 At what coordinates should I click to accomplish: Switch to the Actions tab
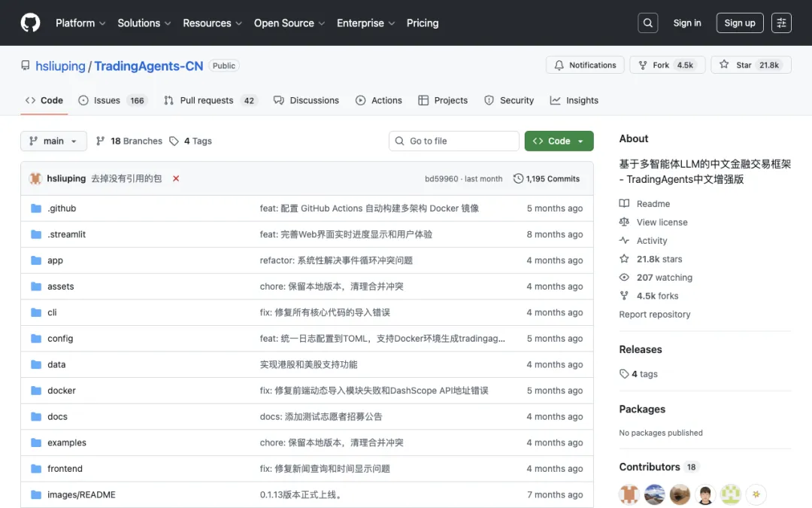pos(378,101)
